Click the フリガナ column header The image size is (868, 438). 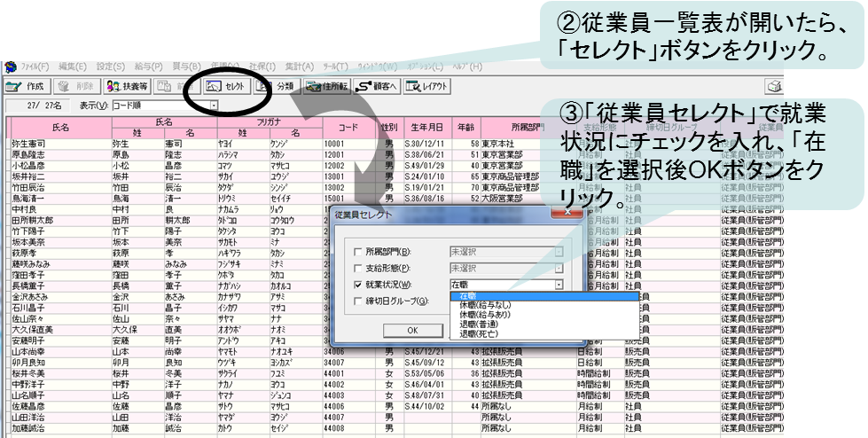tap(270, 121)
